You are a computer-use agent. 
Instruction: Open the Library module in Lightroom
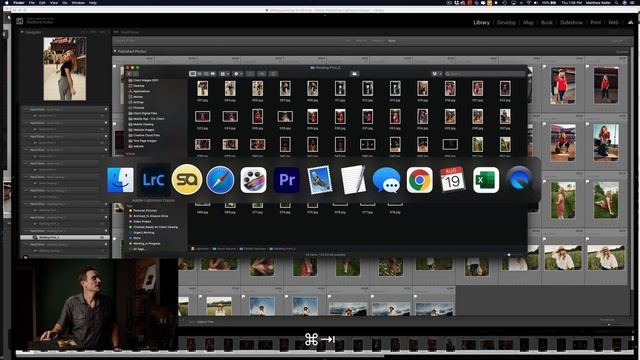[x=481, y=22]
